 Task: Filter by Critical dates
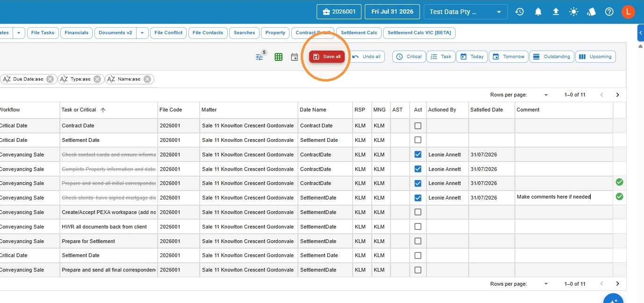tap(409, 57)
